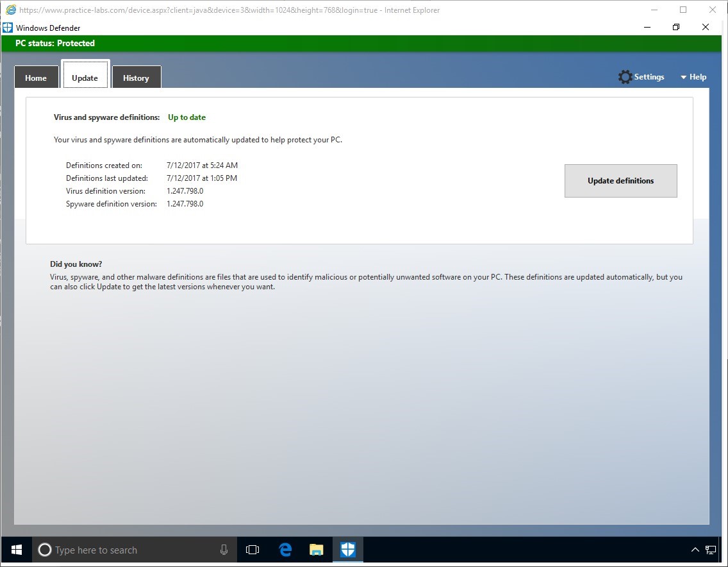Restore down the Windows Defender window
This screenshot has height=567, width=728.
click(x=676, y=27)
